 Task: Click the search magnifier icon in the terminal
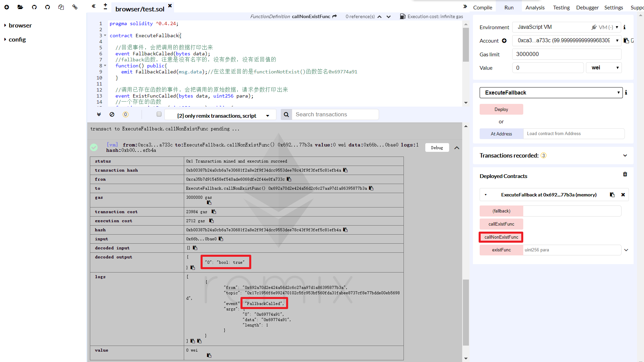click(286, 115)
